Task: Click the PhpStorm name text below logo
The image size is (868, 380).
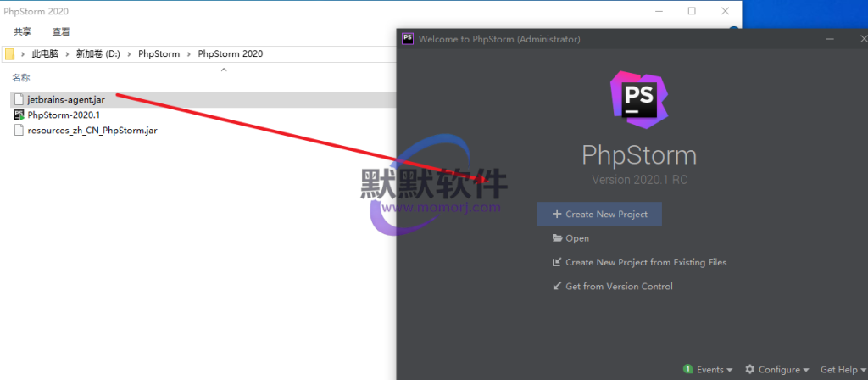Action: click(x=639, y=156)
